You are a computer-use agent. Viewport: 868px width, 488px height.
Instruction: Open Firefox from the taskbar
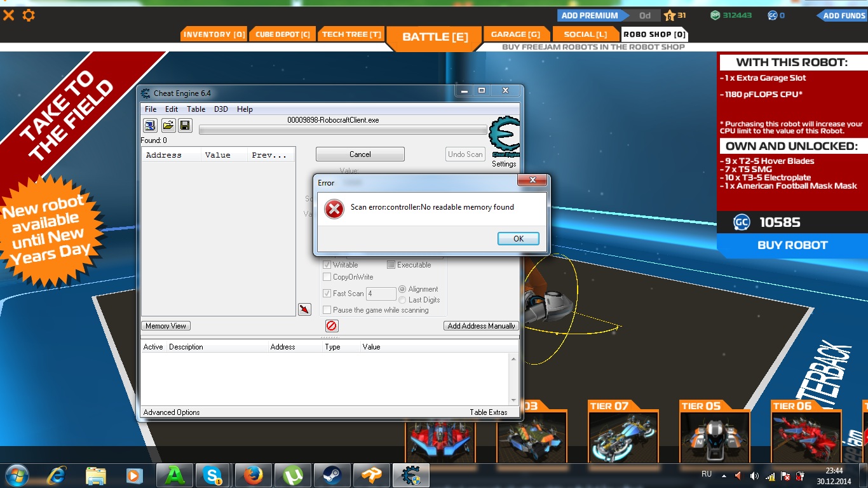[253, 475]
